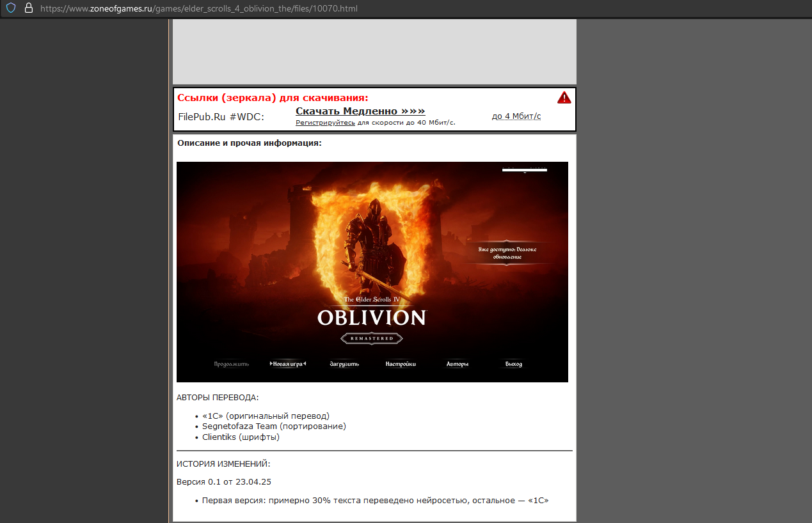Click the 'Скачать Медленно »»»' download link
The width and height of the screenshot is (812, 523).
click(x=360, y=111)
